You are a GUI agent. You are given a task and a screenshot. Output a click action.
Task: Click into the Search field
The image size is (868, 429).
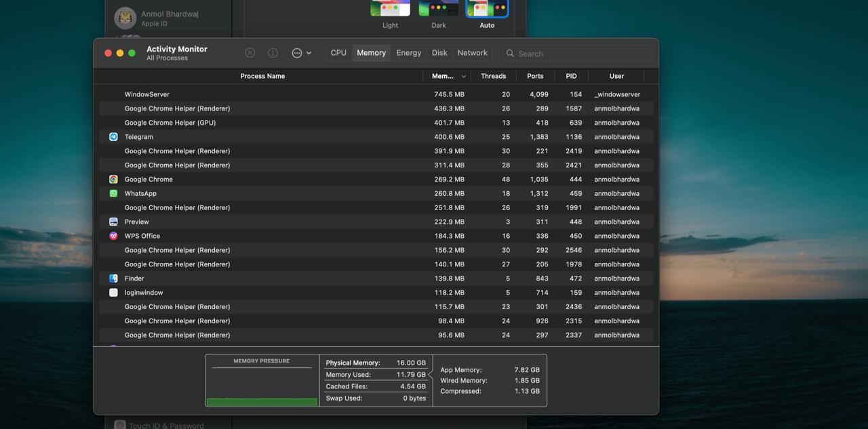pos(578,53)
